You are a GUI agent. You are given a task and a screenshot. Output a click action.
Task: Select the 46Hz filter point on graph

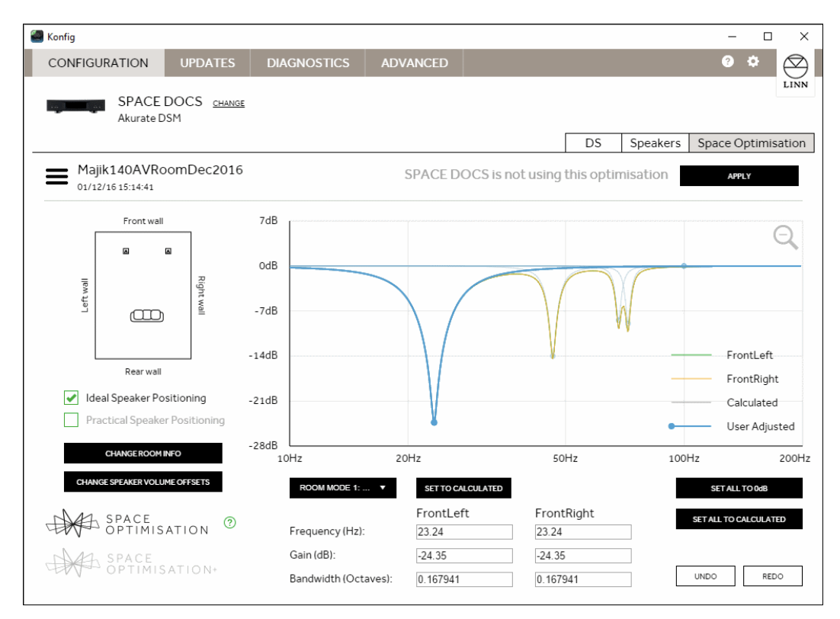(x=553, y=356)
